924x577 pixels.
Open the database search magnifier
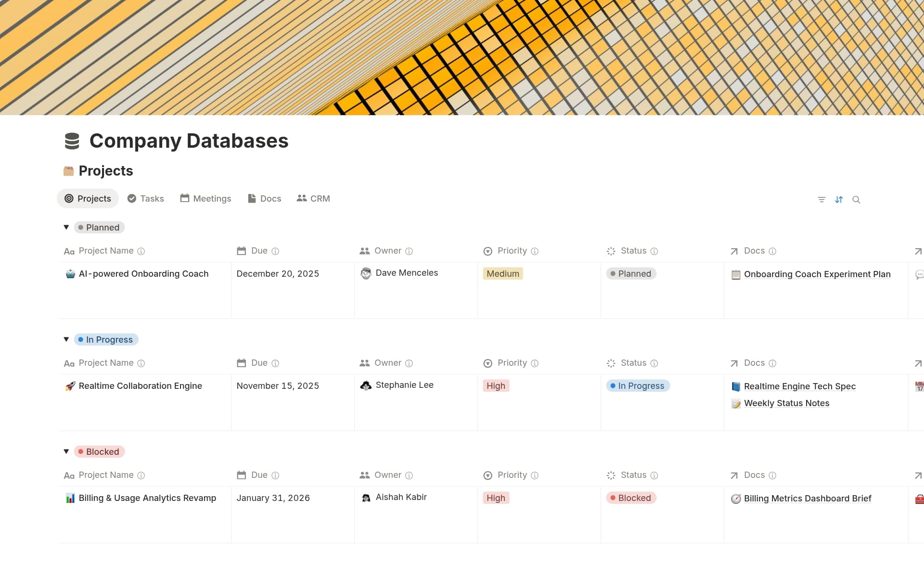pos(856,200)
